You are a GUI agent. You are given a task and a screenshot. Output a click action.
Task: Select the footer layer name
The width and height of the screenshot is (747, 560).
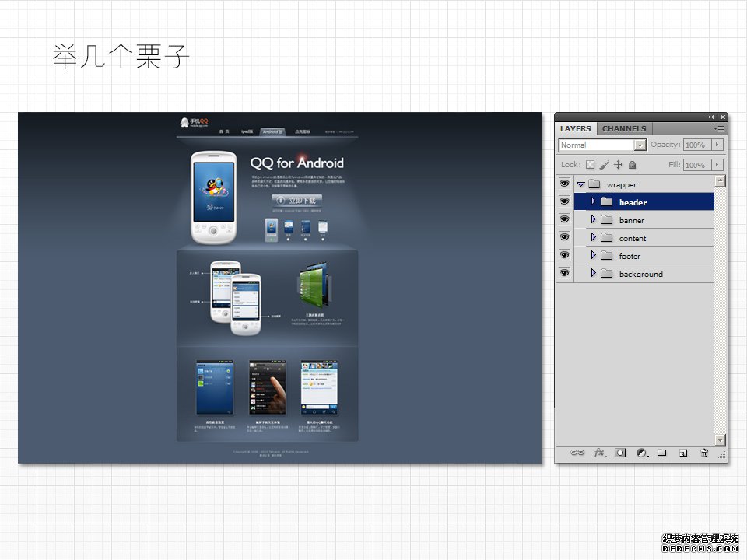coord(630,256)
